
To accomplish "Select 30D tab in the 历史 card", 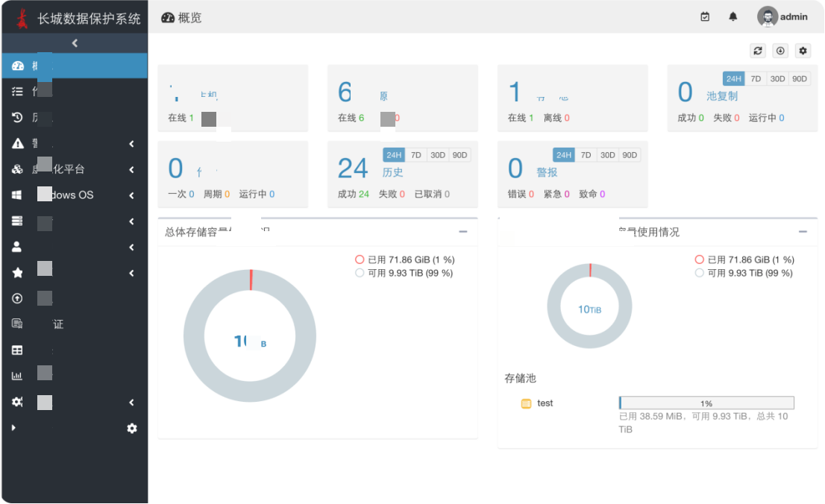I will tap(438, 155).
